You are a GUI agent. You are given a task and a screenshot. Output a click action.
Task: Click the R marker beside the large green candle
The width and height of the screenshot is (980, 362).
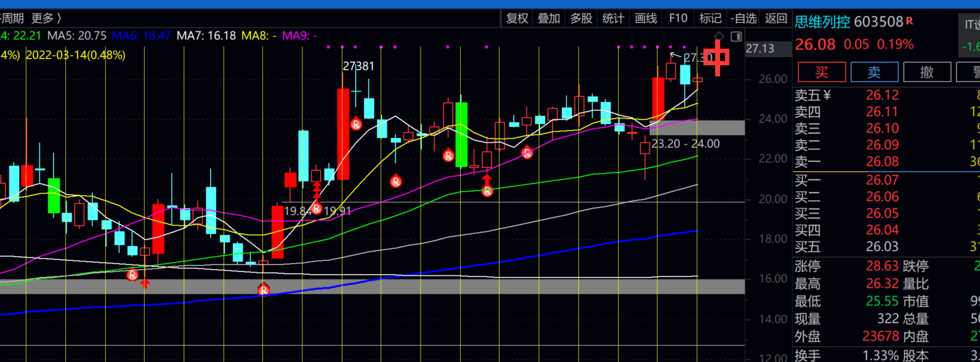click(x=448, y=156)
